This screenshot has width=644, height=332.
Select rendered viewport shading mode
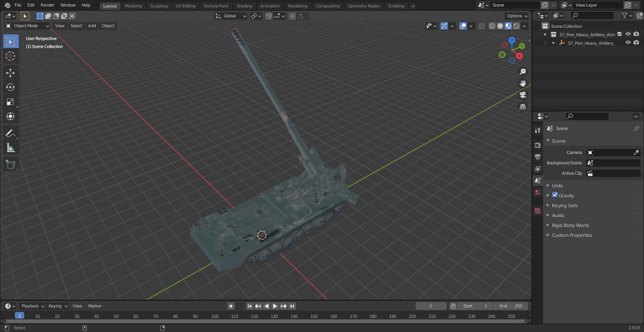point(516,26)
